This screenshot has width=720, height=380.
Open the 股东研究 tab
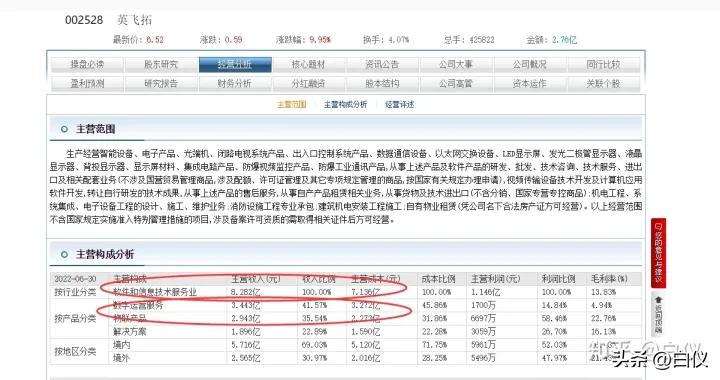(x=161, y=65)
